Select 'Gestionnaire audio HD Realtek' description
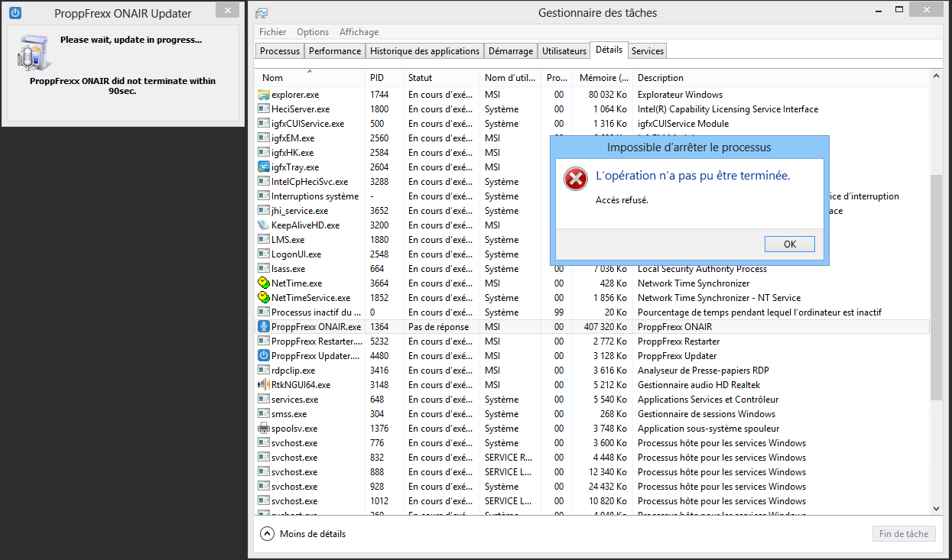Screen dimensions: 952x560 click(x=699, y=385)
